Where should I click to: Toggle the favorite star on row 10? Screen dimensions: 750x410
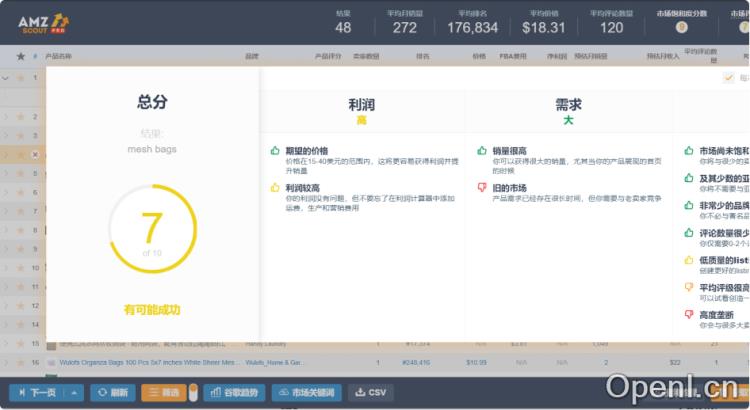click(21, 267)
